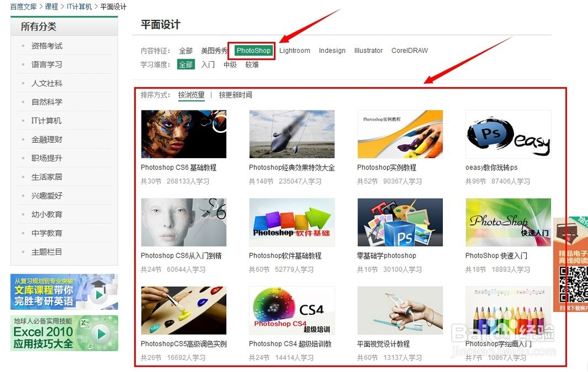This screenshot has height=372, width=588.
Task: Sort courses by 按更新时间
Action: (x=236, y=95)
